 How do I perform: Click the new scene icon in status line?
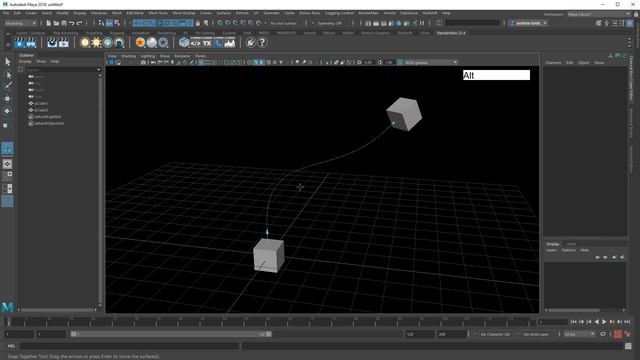[49, 23]
